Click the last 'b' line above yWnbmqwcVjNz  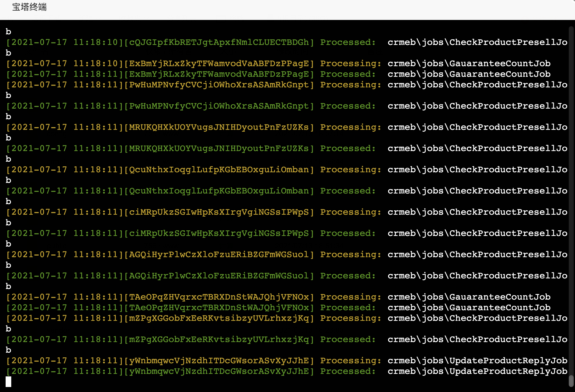[x=8, y=350]
